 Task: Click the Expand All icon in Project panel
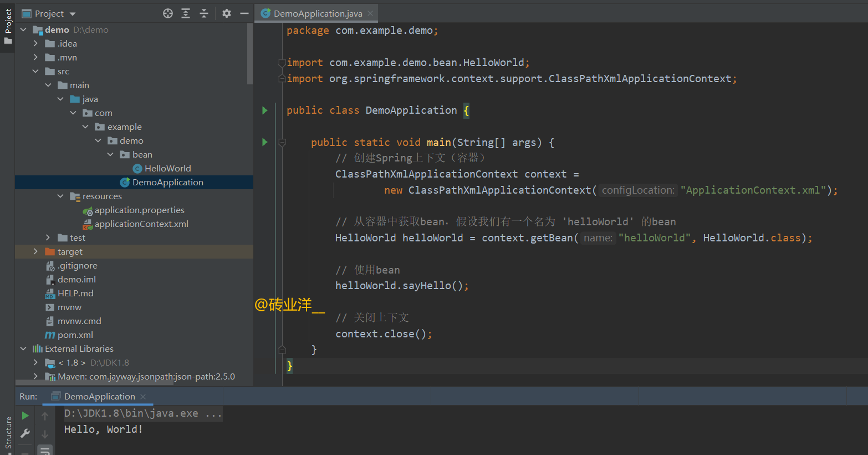coord(186,13)
